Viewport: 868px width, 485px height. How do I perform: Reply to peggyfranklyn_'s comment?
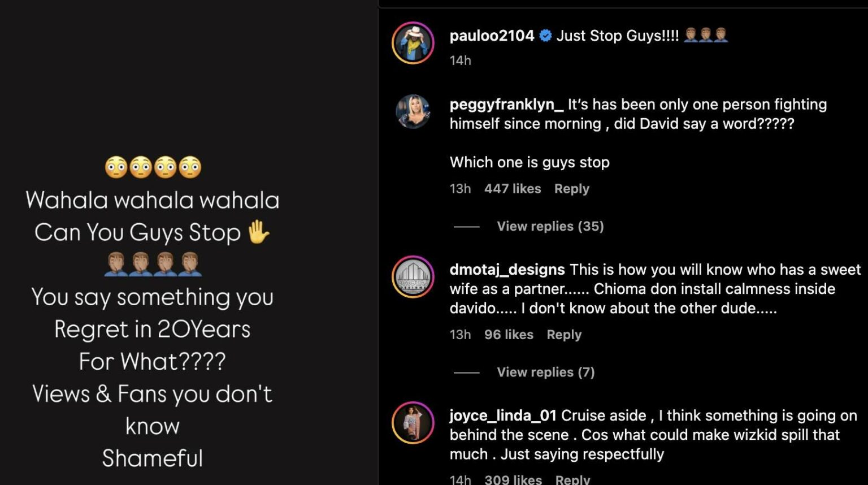tap(571, 189)
